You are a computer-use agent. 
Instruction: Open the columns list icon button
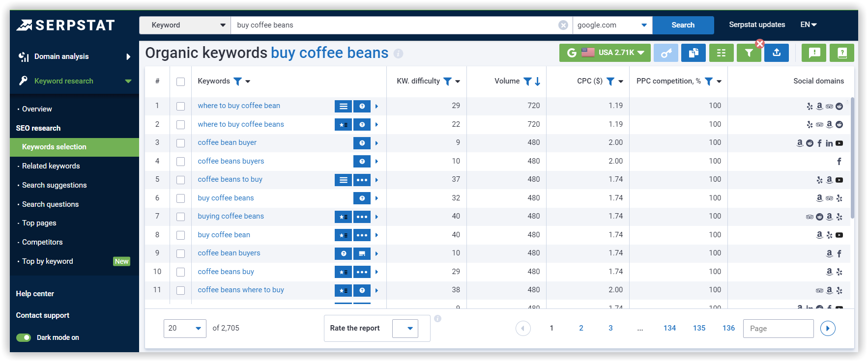(x=722, y=53)
